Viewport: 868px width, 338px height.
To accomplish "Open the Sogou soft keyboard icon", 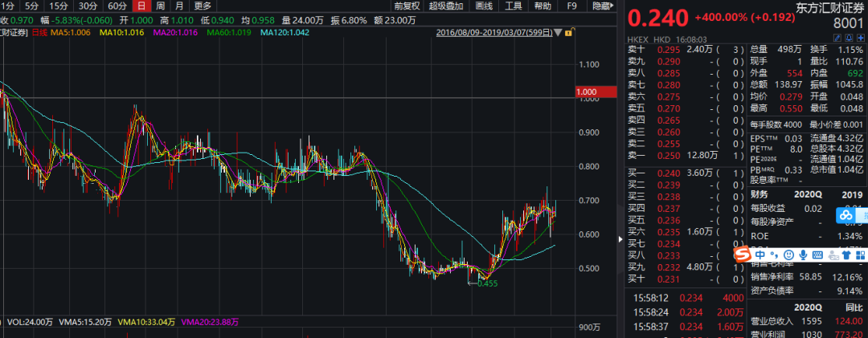I will [817, 253].
